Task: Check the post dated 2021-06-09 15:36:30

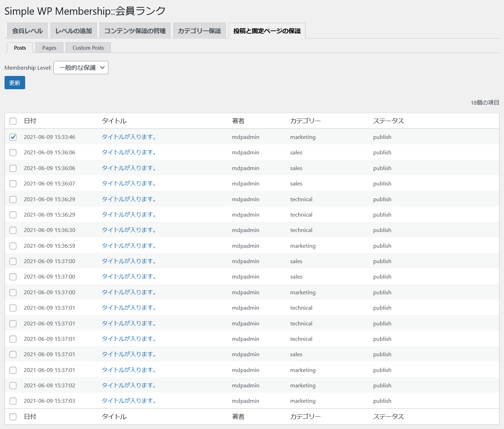Action: click(x=13, y=230)
